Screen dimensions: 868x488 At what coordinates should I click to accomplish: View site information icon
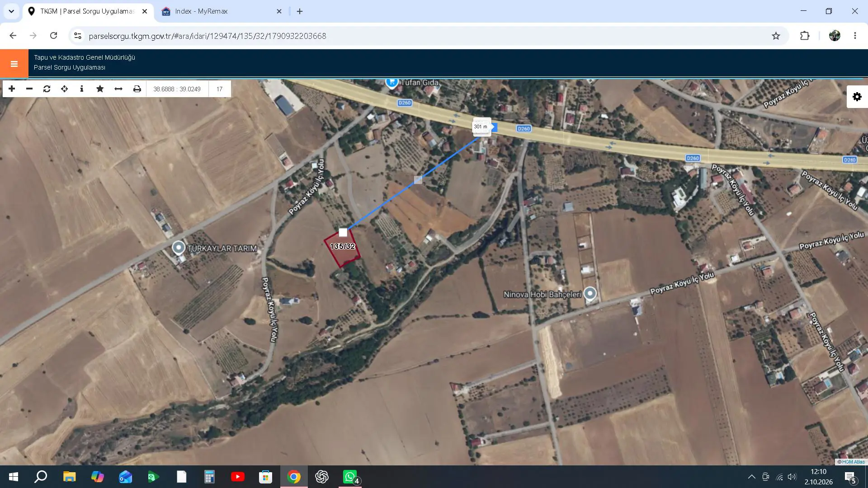tap(78, 36)
